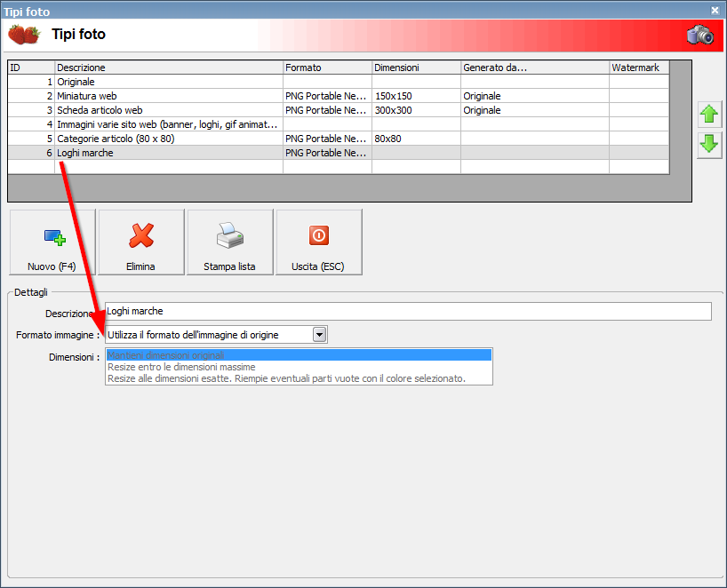The height and width of the screenshot is (588, 727).
Task: Click PNG format cell of Scheda articolo web
Action: 327,110
